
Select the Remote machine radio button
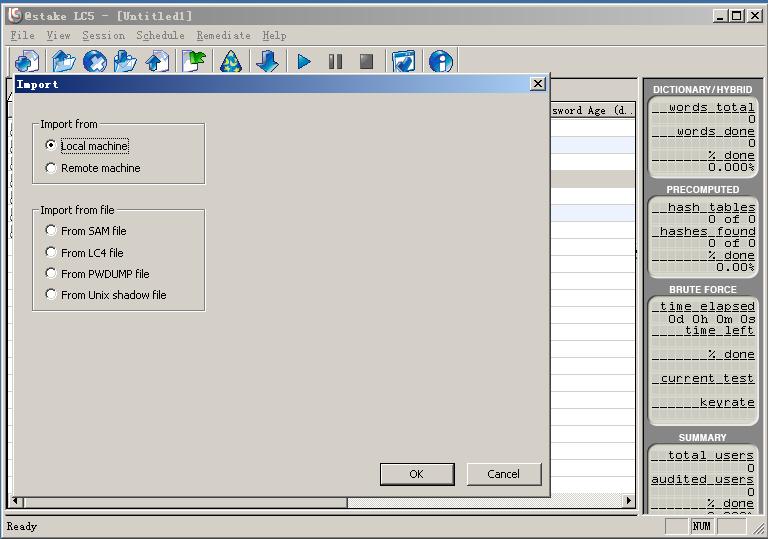[50, 168]
